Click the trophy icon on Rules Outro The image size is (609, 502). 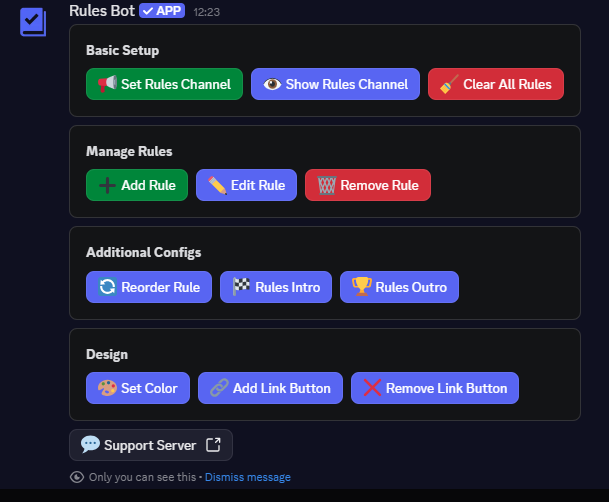361,287
